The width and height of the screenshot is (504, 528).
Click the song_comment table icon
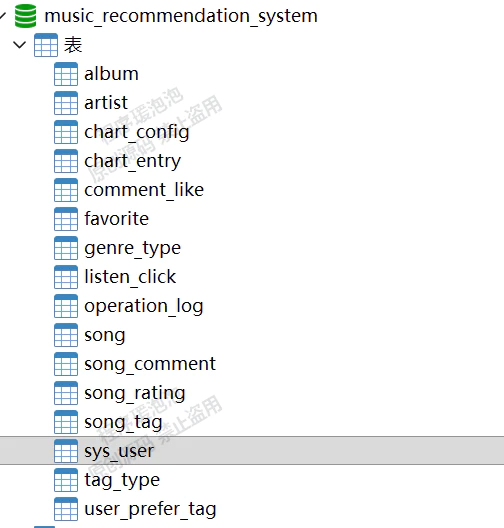click(66, 364)
